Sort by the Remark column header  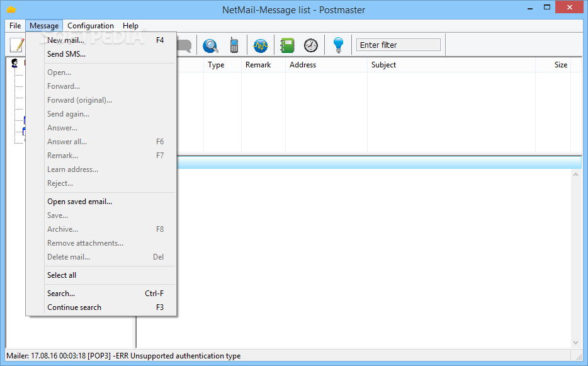pyautogui.click(x=263, y=65)
